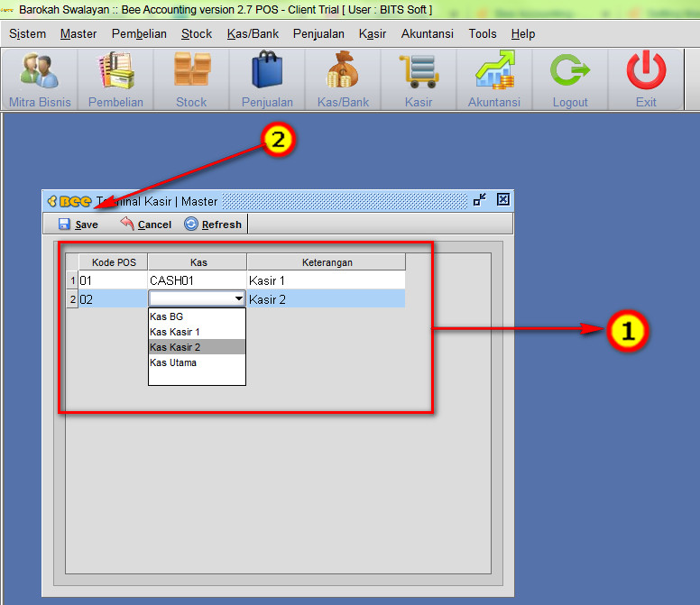Collapse the Kas dropdown arrow in row 2
Screen dimensions: 700x605
pyautogui.click(x=239, y=298)
